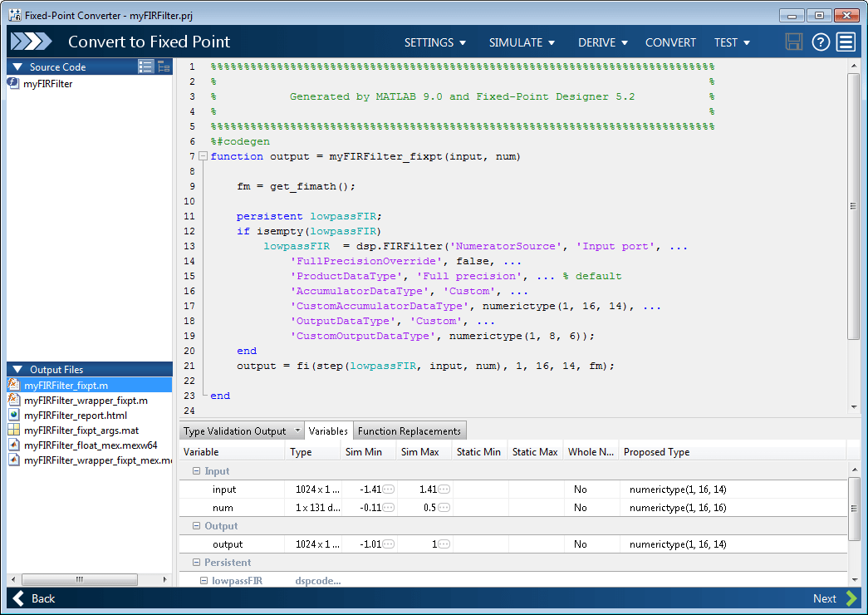Switch Source Code to list view

[x=146, y=66]
